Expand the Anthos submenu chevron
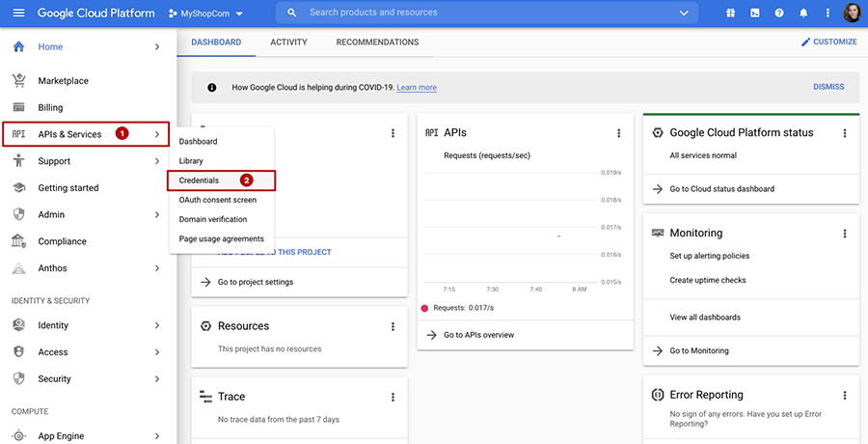The height and width of the screenshot is (444, 868). pos(157,268)
